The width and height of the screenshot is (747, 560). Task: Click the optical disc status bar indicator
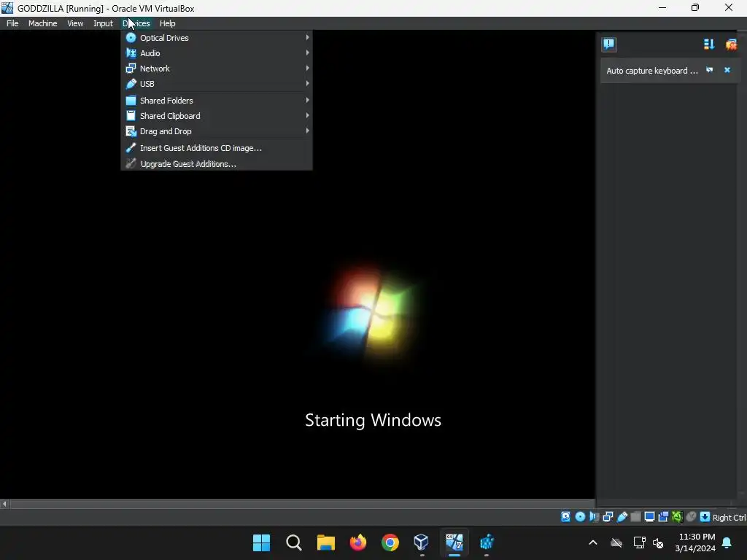pyautogui.click(x=580, y=517)
